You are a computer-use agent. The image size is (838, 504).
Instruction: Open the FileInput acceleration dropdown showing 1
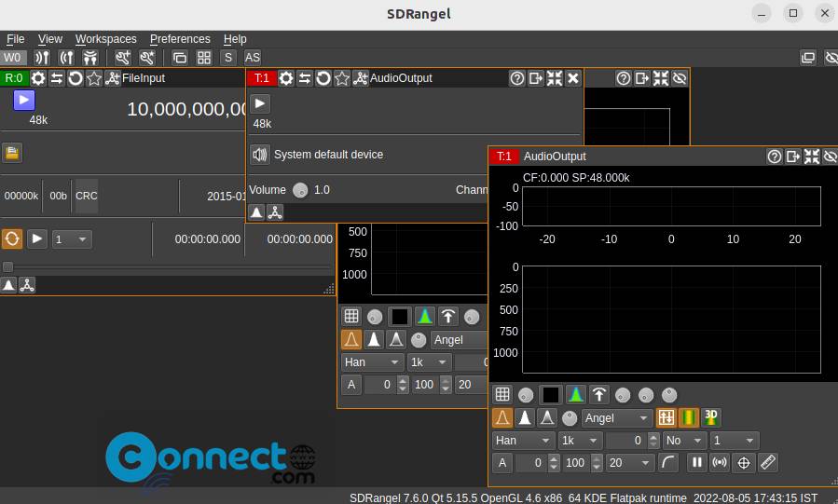point(72,239)
